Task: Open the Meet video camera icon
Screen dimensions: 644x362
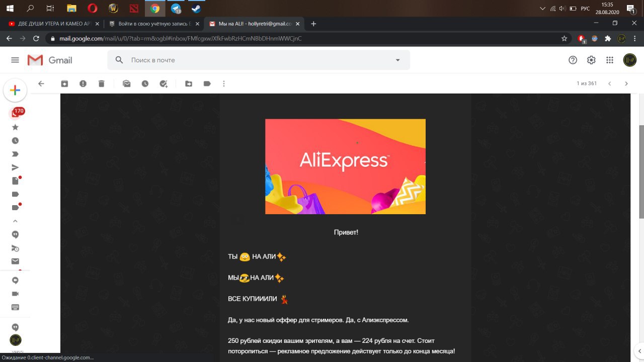Action: (x=15, y=294)
